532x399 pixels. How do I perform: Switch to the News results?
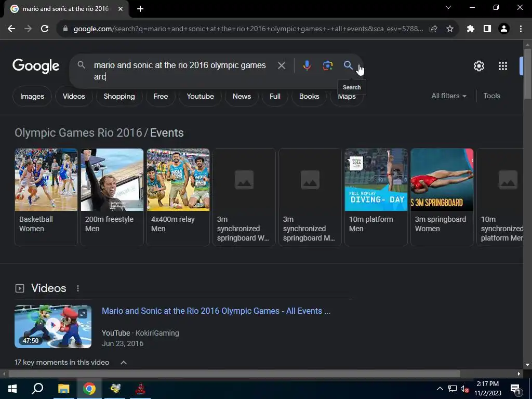pos(242,96)
